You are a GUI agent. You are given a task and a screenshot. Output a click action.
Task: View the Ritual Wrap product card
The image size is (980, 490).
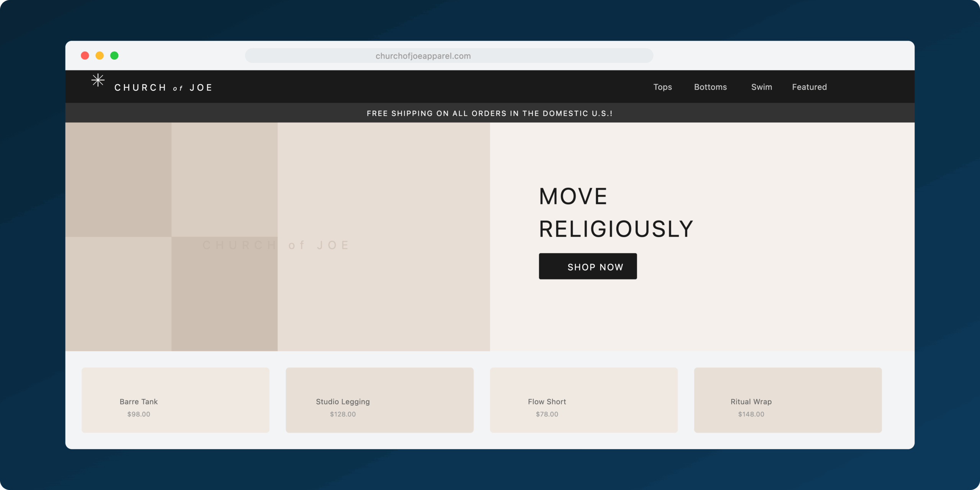788,400
